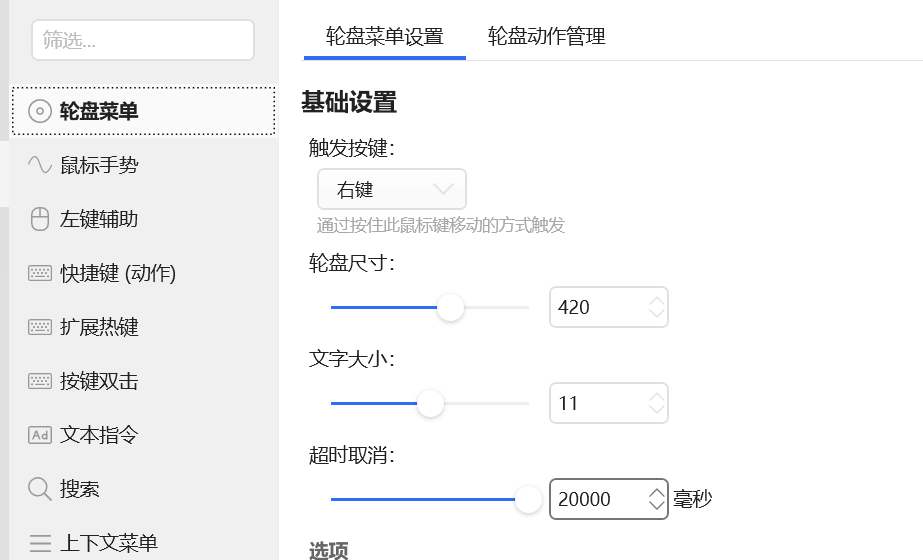This screenshot has width=923, height=560.
Task: Switch to the 轮盘动作管理 tab
Action: [x=546, y=37]
